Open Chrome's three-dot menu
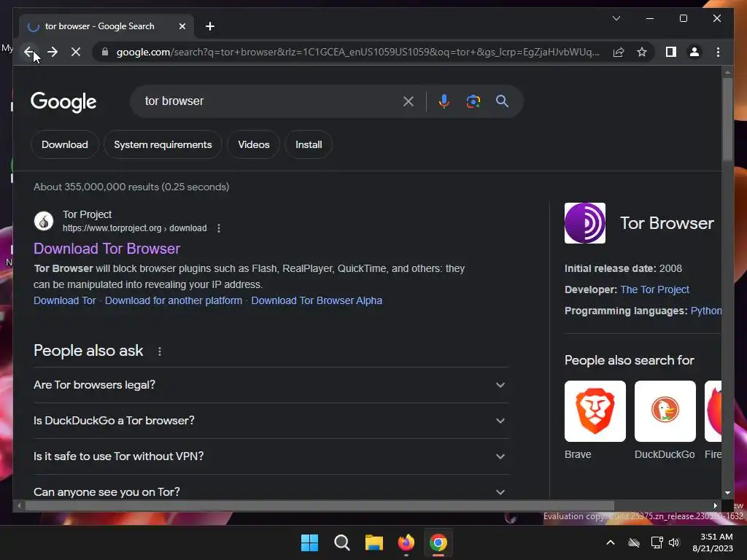The image size is (747, 560). click(718, 52)
